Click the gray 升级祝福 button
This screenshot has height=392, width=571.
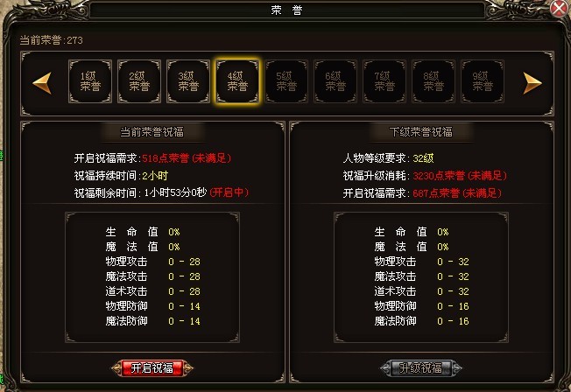click(421, 368)
